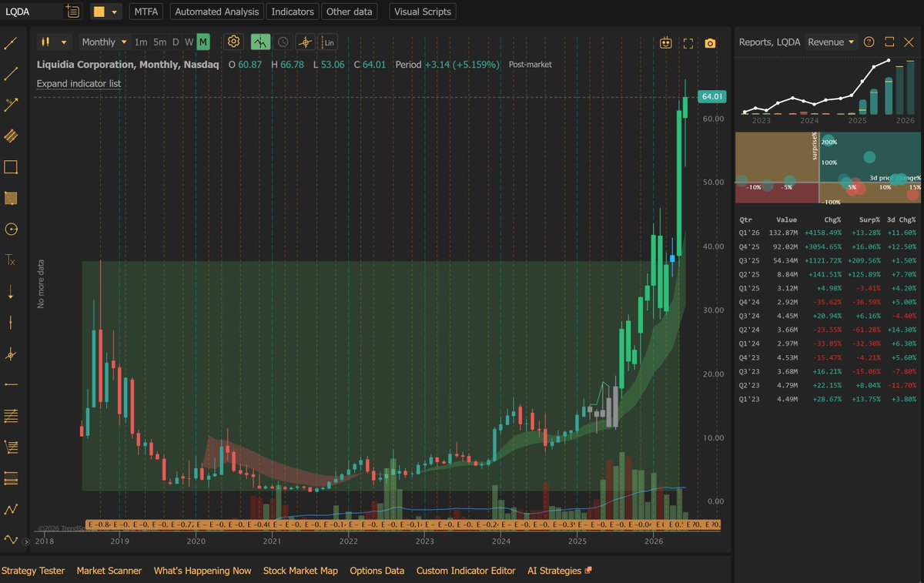This screenshot has height=583, width=924.
Task: Click the Q3'25 value 54.34M
Action: [785, 260]
